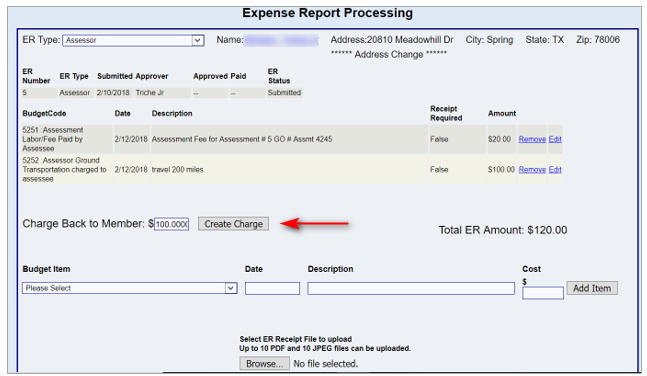Edit the travel 200 miles item
The height and width of the screenshot is (376, 647).
pos(555,170)
